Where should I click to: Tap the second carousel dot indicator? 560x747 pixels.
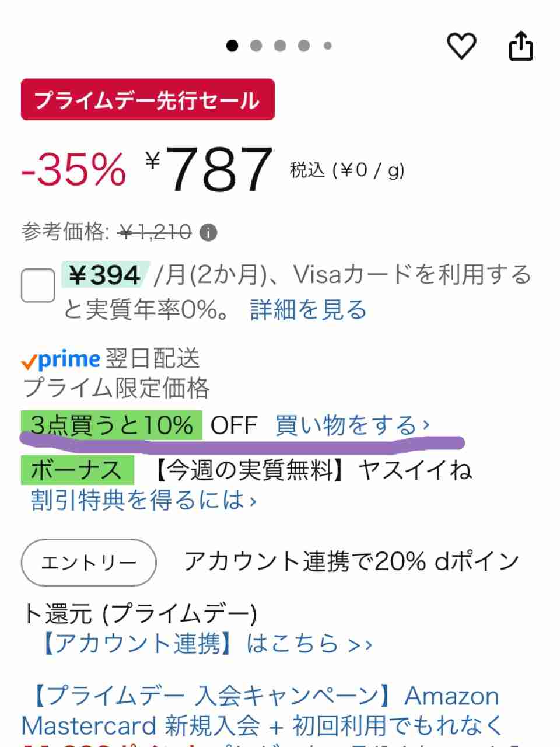click(x=256, y=46)
